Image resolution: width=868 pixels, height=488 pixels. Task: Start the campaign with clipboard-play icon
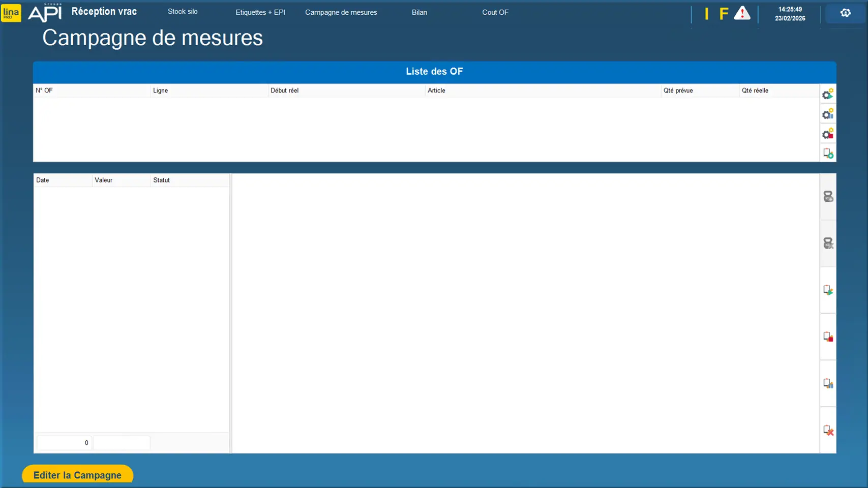828,290
